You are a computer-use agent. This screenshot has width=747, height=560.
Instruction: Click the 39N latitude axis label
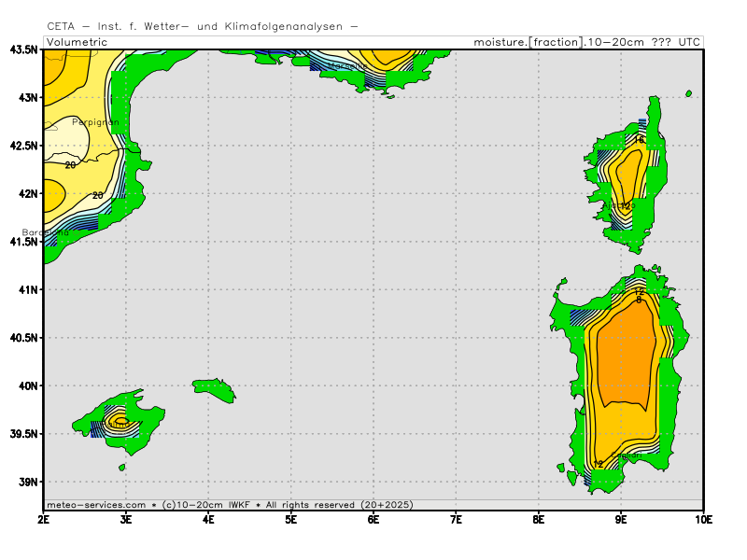click(28, 482)
